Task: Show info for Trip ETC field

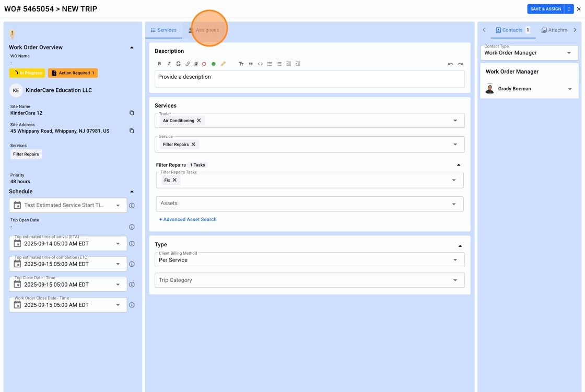Action: 132,264
